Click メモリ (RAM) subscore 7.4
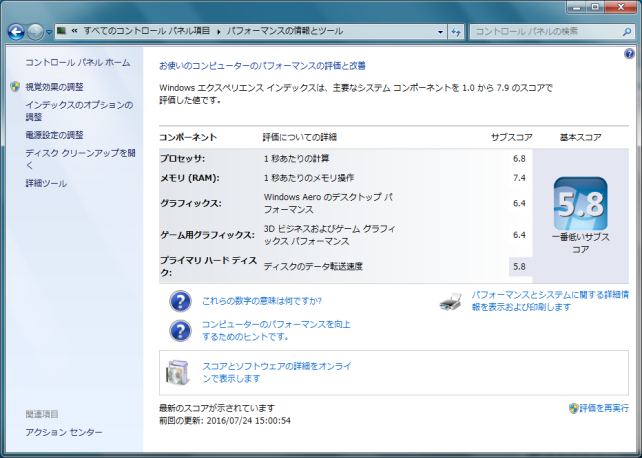 [x=519, y=178]
